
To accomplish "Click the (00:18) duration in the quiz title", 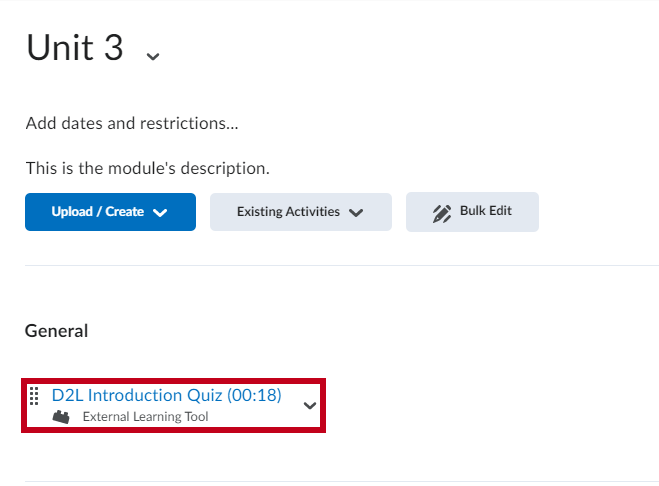I will point(254,395).
